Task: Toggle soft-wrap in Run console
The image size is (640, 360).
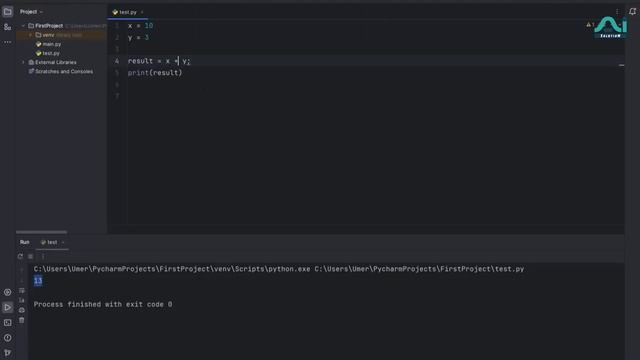Action: click(x=22, y=291)
